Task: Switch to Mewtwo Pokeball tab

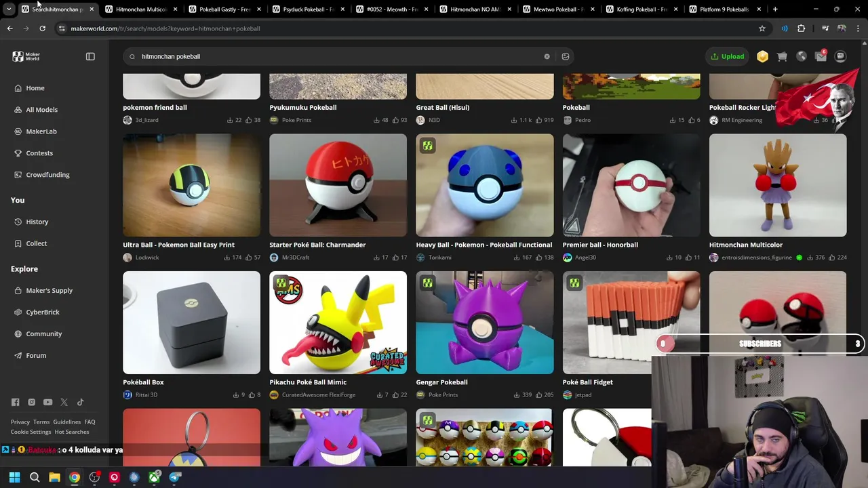Action: click(x=558, y=9)
